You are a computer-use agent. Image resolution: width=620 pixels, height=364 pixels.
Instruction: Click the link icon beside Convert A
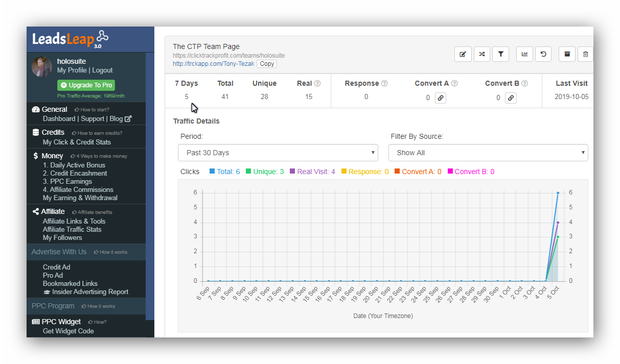click(x=441, y=98)
